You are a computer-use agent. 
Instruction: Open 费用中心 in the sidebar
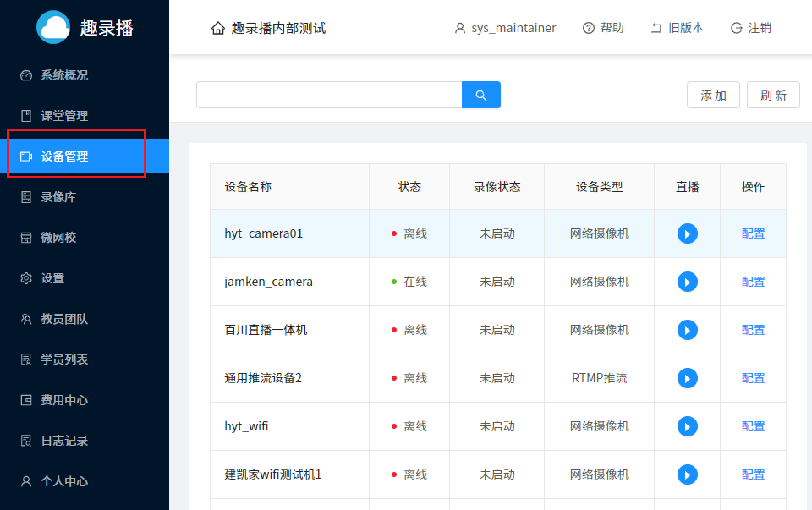[85, 400]
